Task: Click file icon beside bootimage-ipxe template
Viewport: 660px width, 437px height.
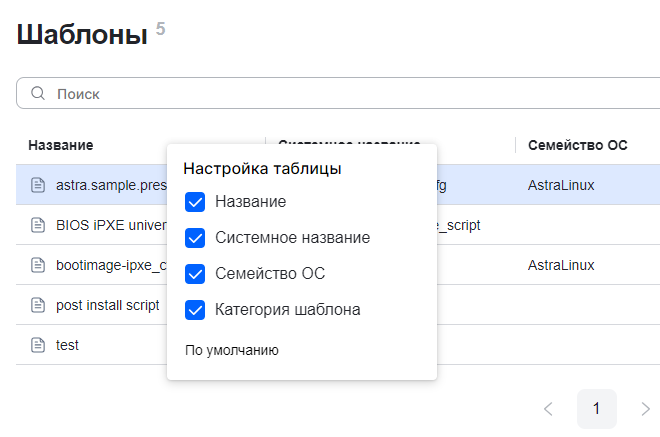Action: [38, 265]
